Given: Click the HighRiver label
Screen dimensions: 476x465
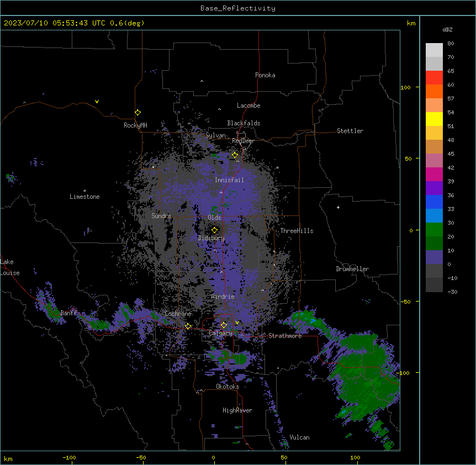Looking at the screenshot, I should pos(237,410).
